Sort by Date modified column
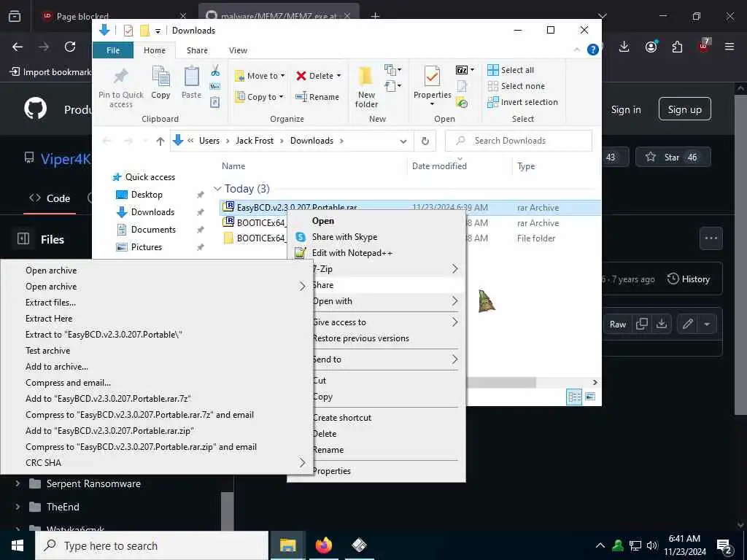 click(438, 166)
